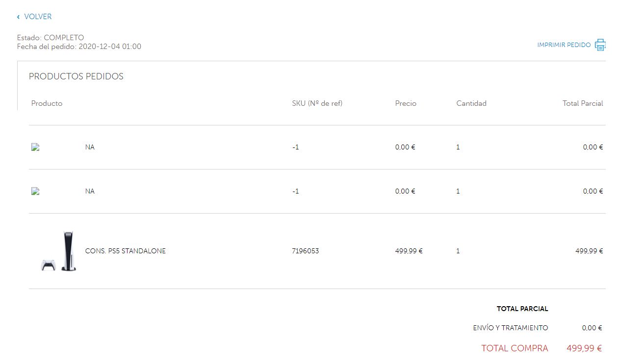Click the SKU number 7196053
The width and height of the screenshot is (619, 364).
(x=305, y=251)
